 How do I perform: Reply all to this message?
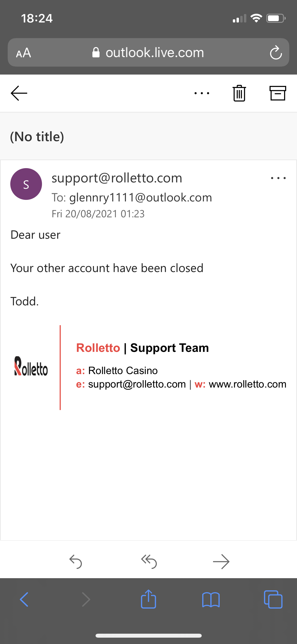[149, 561]
